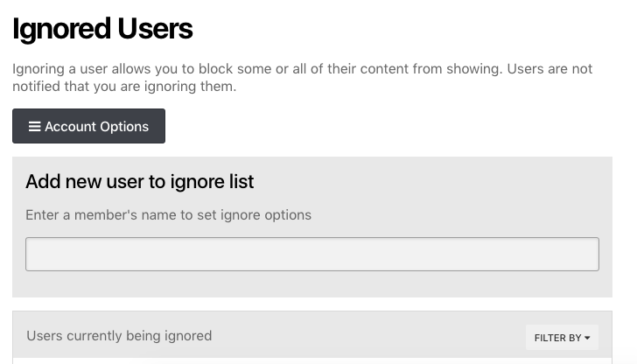The height and width of the screenshot is (364, 637).
Task: Click the "Account Options" text label
Action: coord(97,127)
